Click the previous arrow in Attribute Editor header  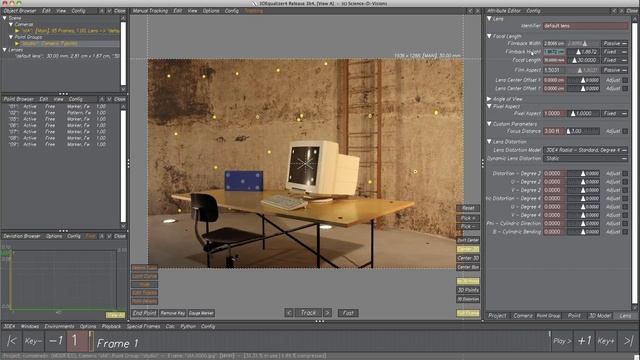[x=614, y=11]
